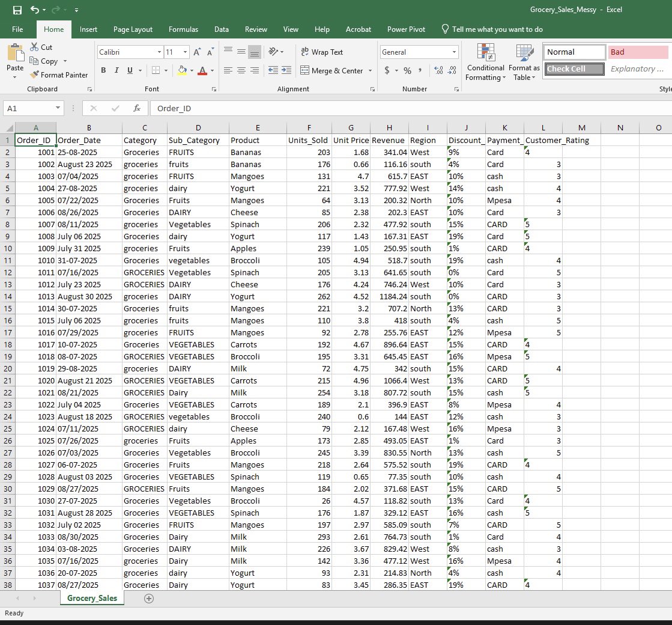The width and height of the screenshot is (672, 625).
Task: Switch to the Page Layout tab
Action: point(133,29)
